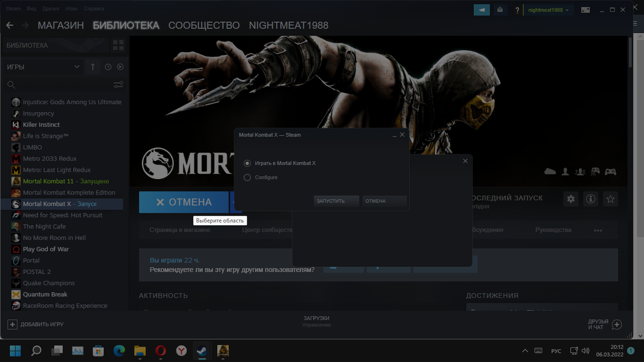The width and height of the screenshot is (644, 362).
Task: Click the controller support gamepad icon
Action: pos(611,172)
